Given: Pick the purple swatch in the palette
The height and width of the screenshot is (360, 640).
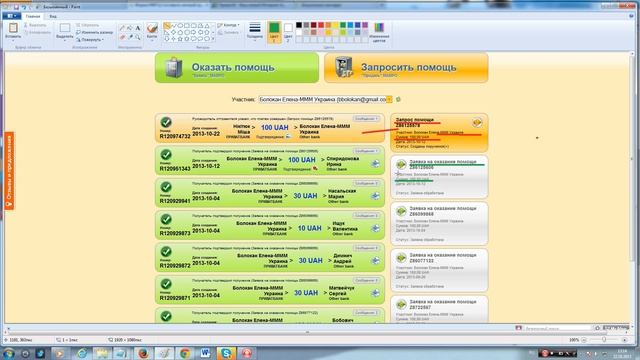Looking at the screenshot, I should (x=365, y=25).
